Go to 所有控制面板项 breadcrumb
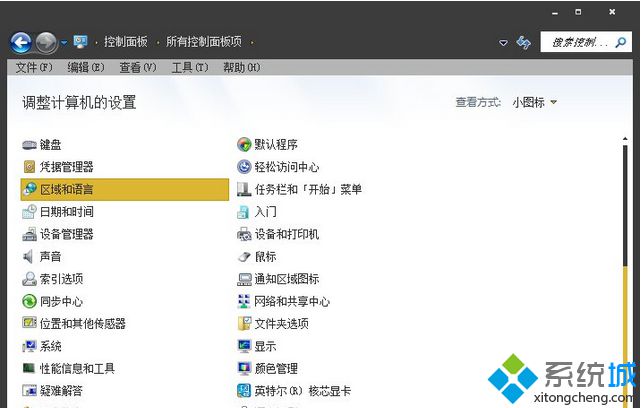Screen dimensions: 641x408 click(204, 42)
